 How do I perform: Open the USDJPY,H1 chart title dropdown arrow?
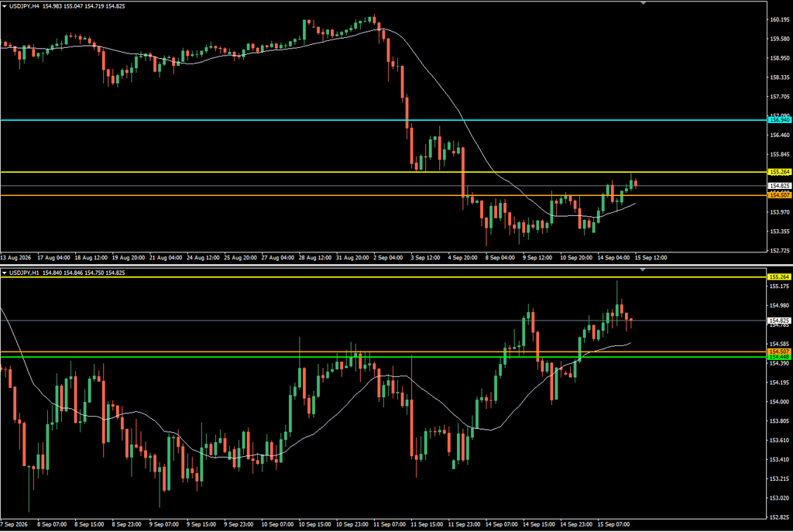click(x=5, y=273)
